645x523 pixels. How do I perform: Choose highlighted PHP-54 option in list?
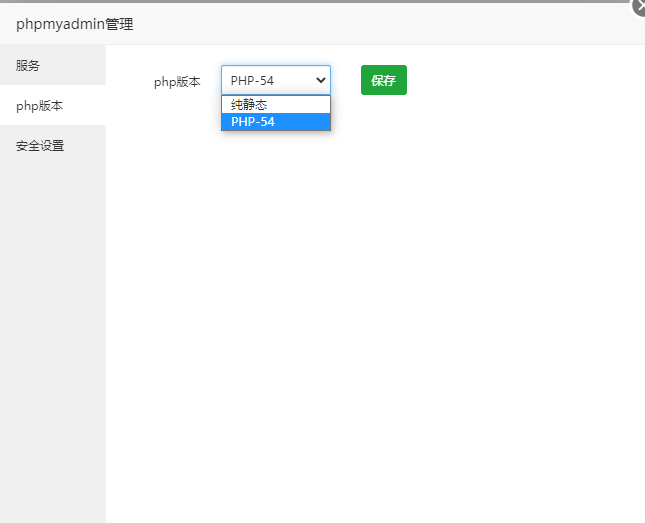click(x=276, y=122)
